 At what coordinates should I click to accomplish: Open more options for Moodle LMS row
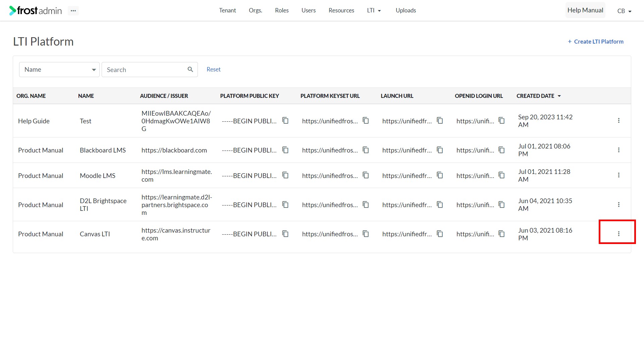619,175
